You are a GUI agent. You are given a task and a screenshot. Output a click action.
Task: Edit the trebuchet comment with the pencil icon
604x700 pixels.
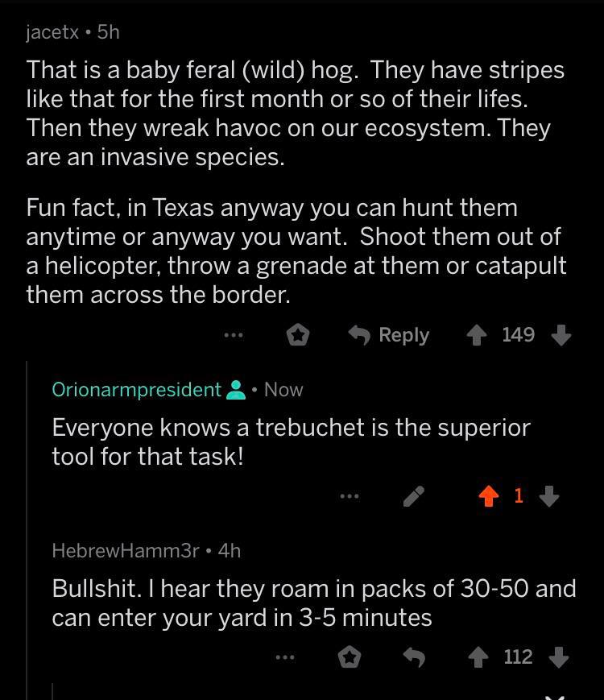pos(413,497)
